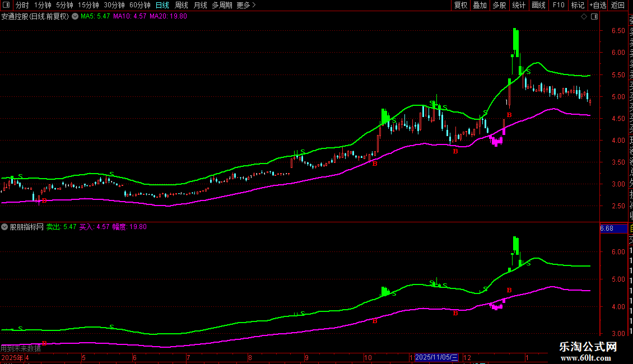Viewport: 633px width, 364px height.
Task: Select the 5分钟 period tab
Action: (64, 5)
